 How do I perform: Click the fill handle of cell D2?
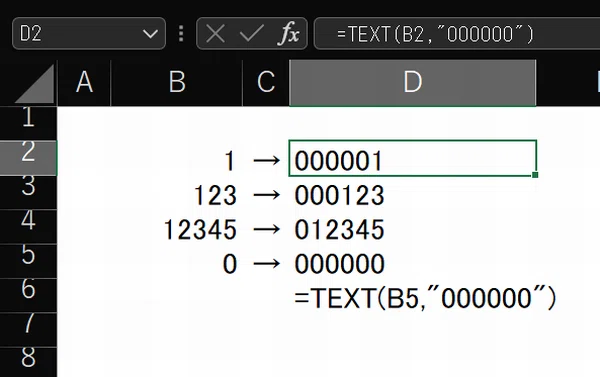pyautogui.click(x=535, y=175)
